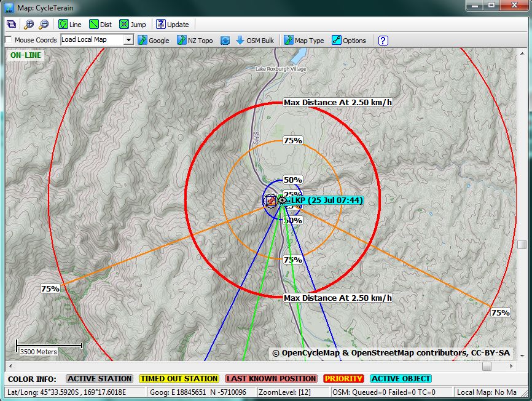Click the ON-LINE status indicator
Image resolution: width=532 pixels, height=401 pixels.
(25, 55)
